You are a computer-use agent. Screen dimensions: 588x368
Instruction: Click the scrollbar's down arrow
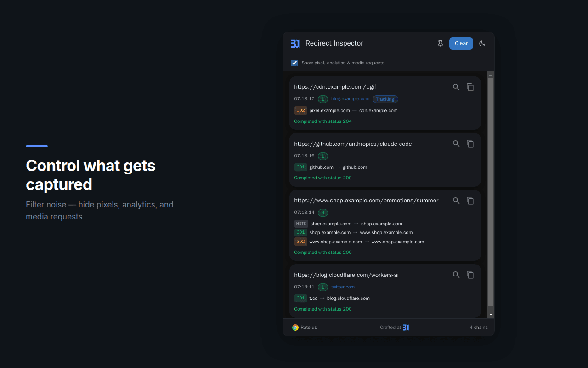[x=491, y=313]
